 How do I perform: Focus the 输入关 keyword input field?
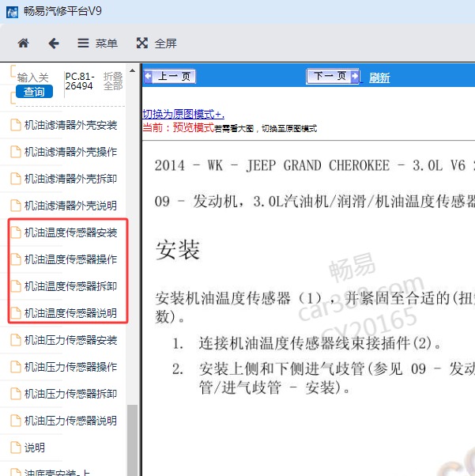[32, 77]
